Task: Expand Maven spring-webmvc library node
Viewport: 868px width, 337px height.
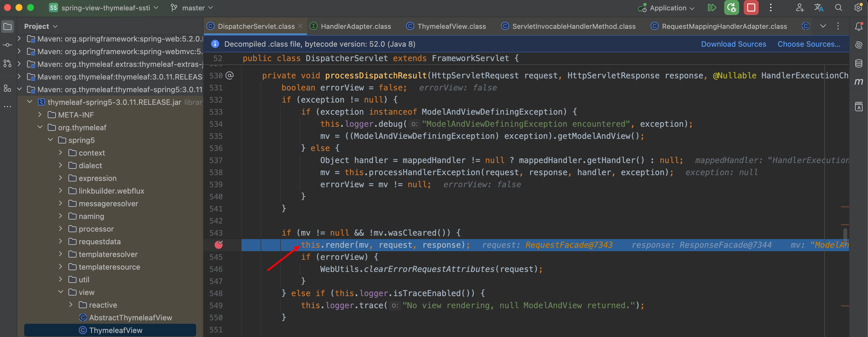Action: click(x=19, y=51)
